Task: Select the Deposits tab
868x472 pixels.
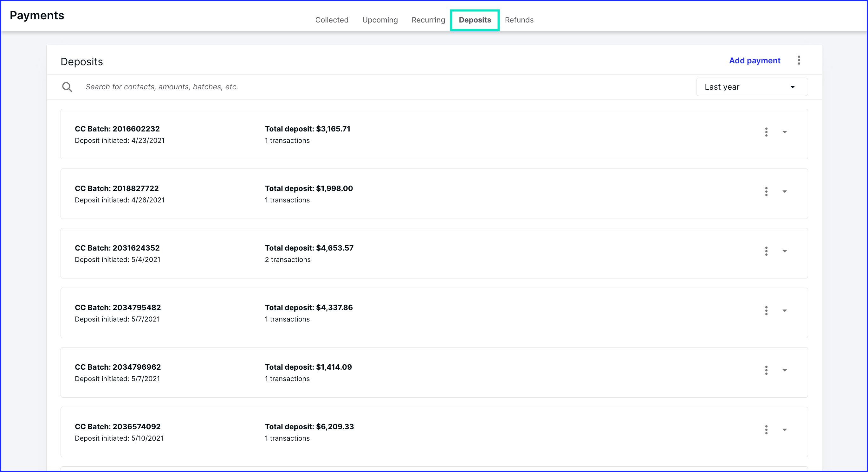Action: (x=475, y=20)
